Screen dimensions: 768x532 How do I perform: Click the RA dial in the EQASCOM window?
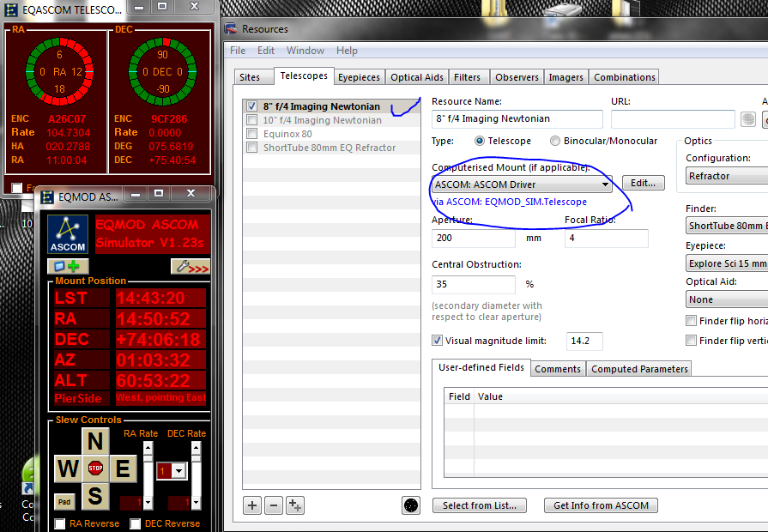point(60,72)
